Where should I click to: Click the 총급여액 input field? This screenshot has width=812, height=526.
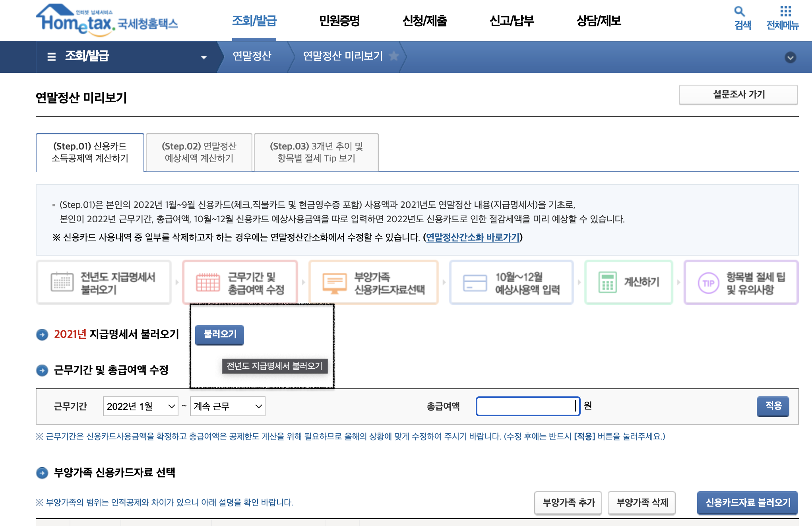pos(527,406)
